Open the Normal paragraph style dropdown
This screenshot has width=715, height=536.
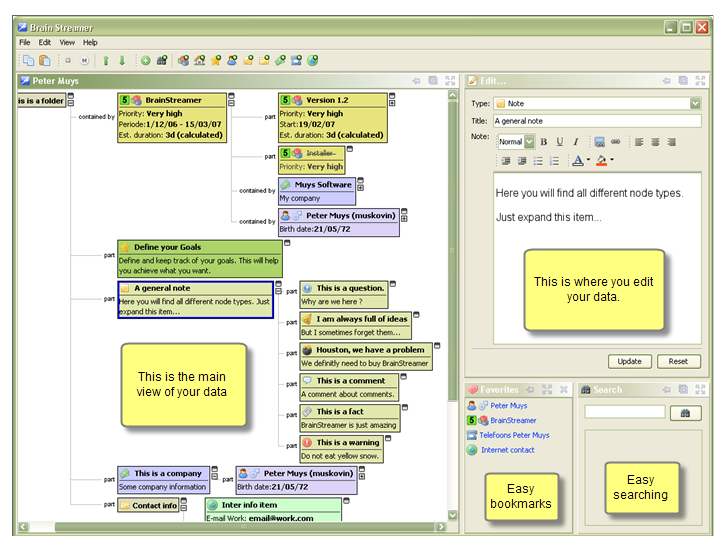click(x=529, y=142)
